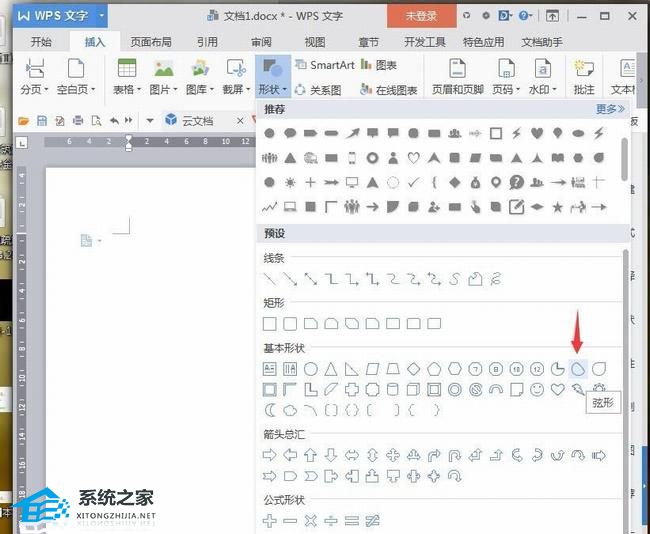The height and width of the screenshot is (534, 650).
Task: Open the 图片 picture dropdown
Action: pyautogui.click(x=163, y=77)
